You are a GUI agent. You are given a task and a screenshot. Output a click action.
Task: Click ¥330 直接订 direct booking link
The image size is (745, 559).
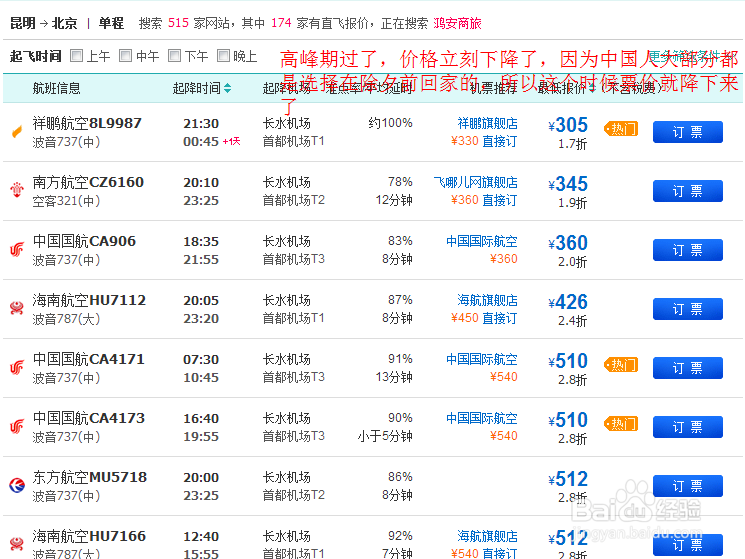(x=484, y=141)
